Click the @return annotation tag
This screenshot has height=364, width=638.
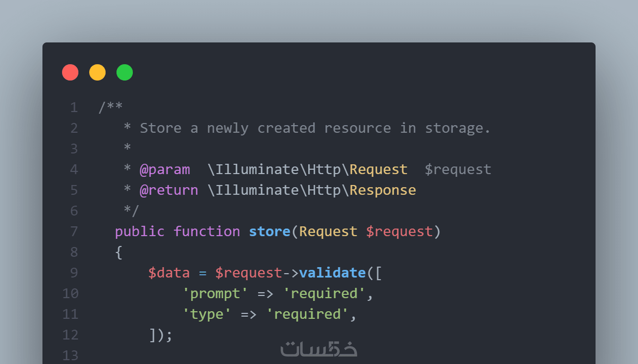[169, 190]
